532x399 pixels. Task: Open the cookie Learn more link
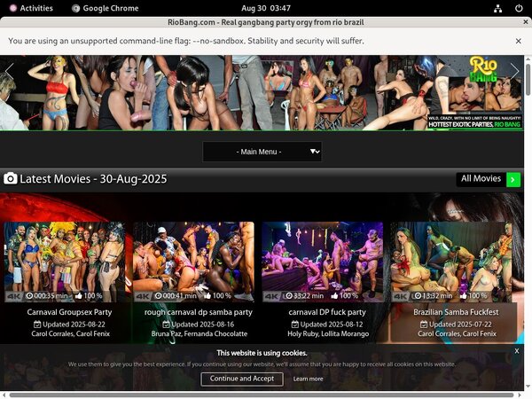309,379
